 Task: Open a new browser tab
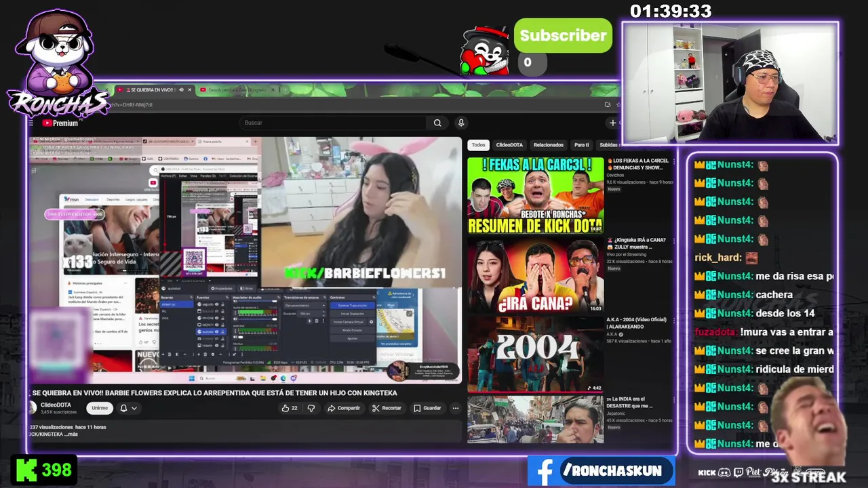pos(287,89)
